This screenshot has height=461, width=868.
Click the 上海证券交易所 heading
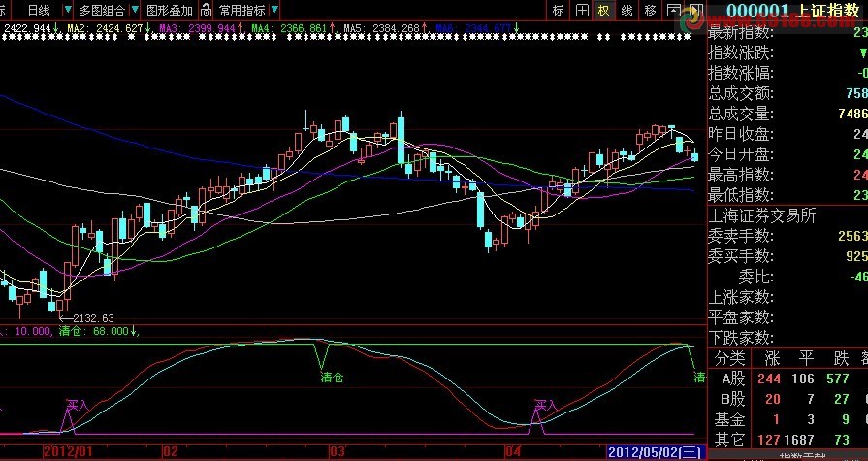pos(762,215)
